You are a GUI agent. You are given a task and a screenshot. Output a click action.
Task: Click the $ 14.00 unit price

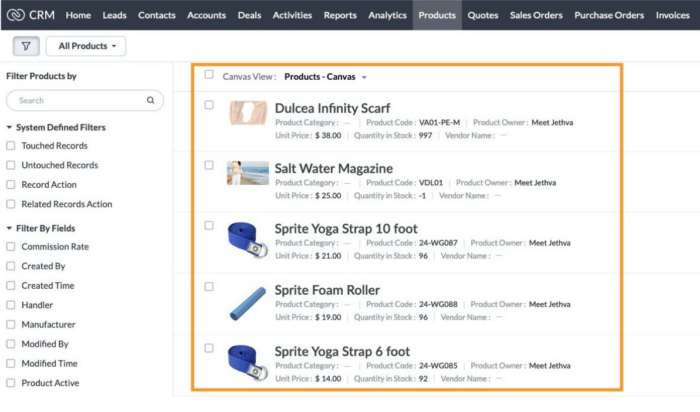pos(328,379)
